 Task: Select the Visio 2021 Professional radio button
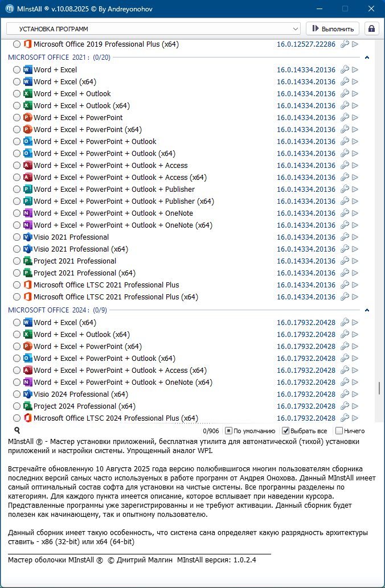tap(17, 237)
